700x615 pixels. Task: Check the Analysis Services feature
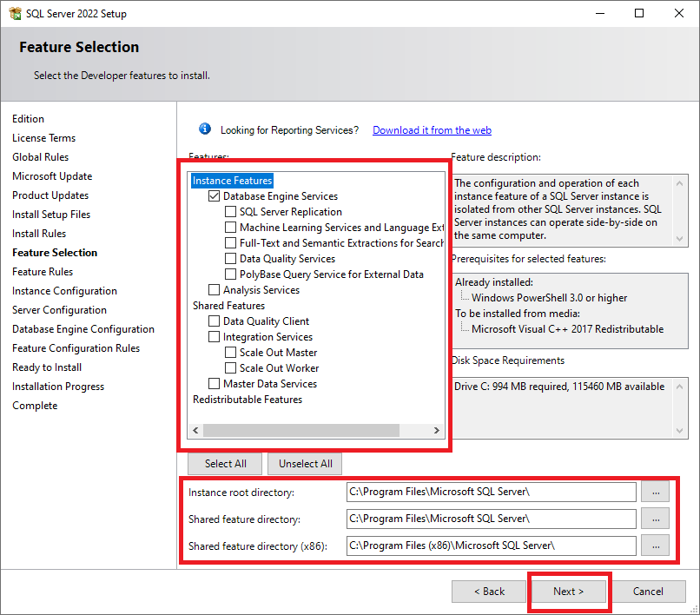click(x=215, y=290)
